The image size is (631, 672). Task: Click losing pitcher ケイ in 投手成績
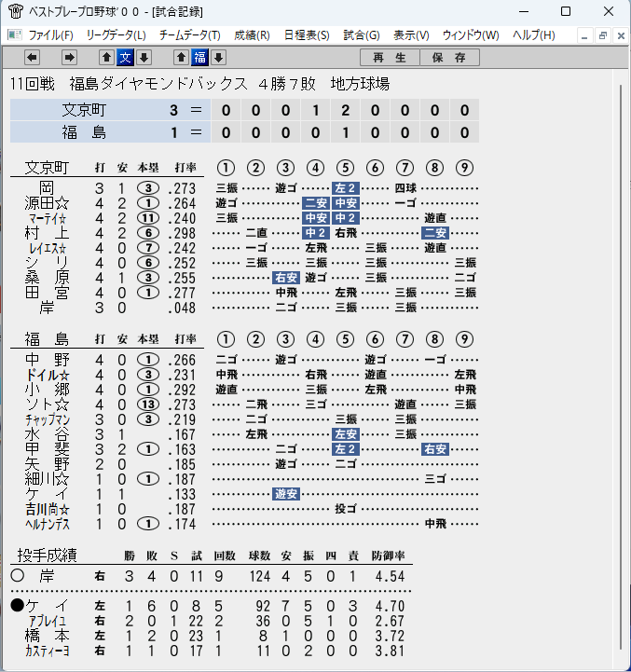(x=47, y=606)
